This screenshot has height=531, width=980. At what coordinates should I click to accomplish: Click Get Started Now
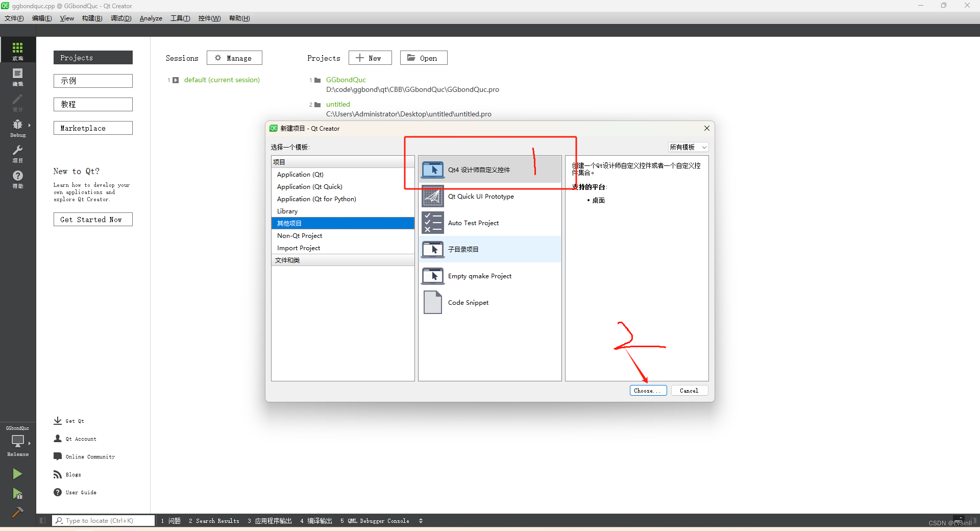pyautogui.click(x=93, y=220)
